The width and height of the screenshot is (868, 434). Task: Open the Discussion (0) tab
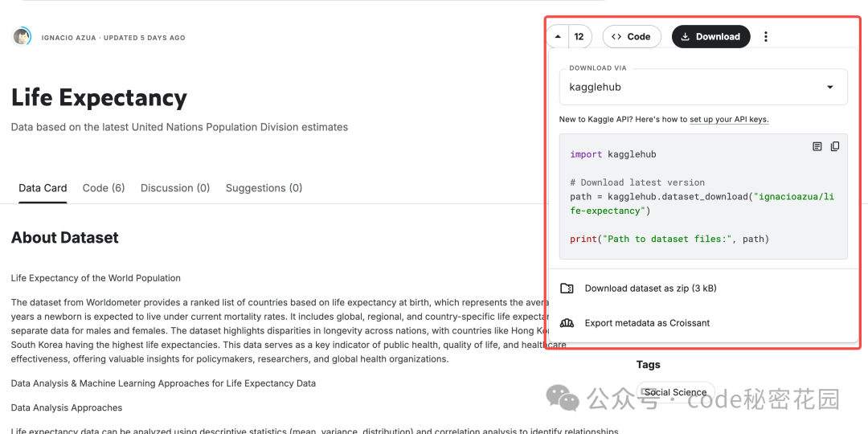(x=175, y=188)
